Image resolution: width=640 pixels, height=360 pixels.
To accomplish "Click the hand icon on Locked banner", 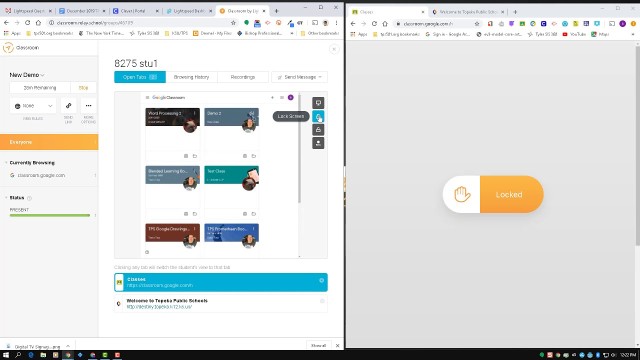I will click(x=462, y=194).
